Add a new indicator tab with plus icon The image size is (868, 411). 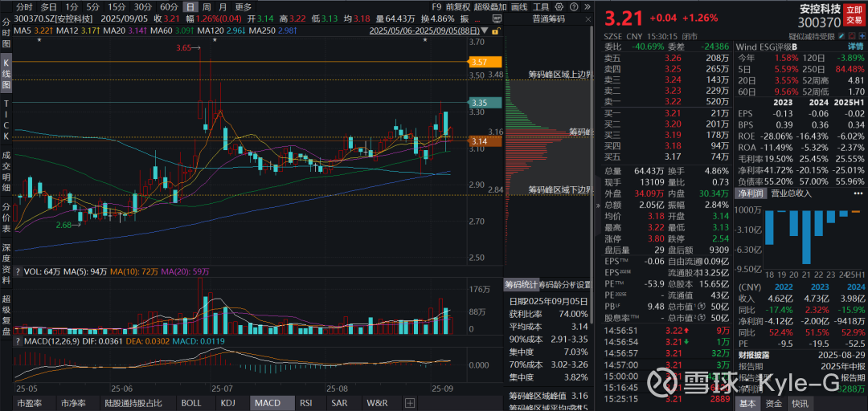(410, 403)
